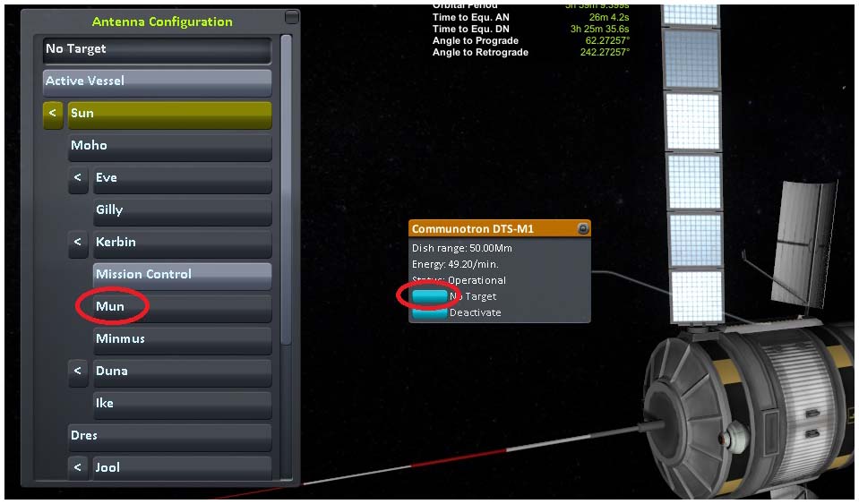Click the Angle to Prograde readout
The height and width of the screenshot is (504, 859).
(531, 41)
